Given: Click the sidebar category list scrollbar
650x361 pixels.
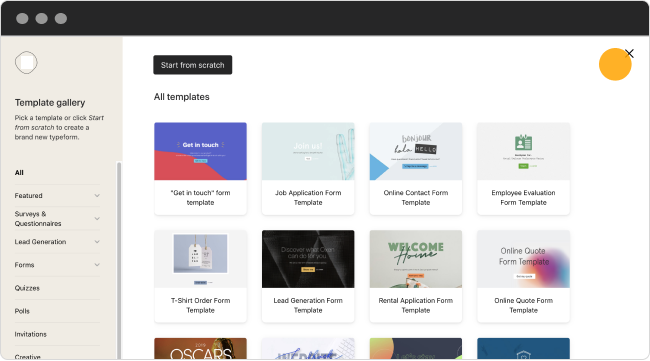Looking at the screenshot, I should click(119, 260).
